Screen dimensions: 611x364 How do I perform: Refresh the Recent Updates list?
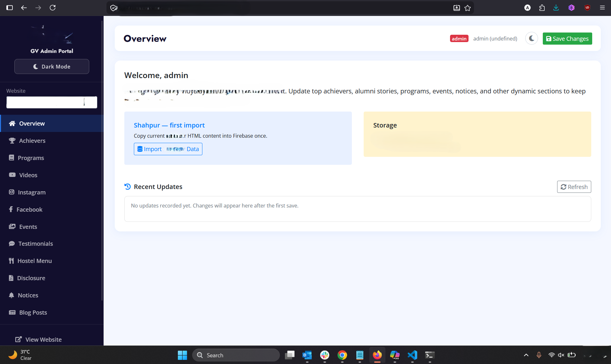pyautogui.click(x=574, y=187)
